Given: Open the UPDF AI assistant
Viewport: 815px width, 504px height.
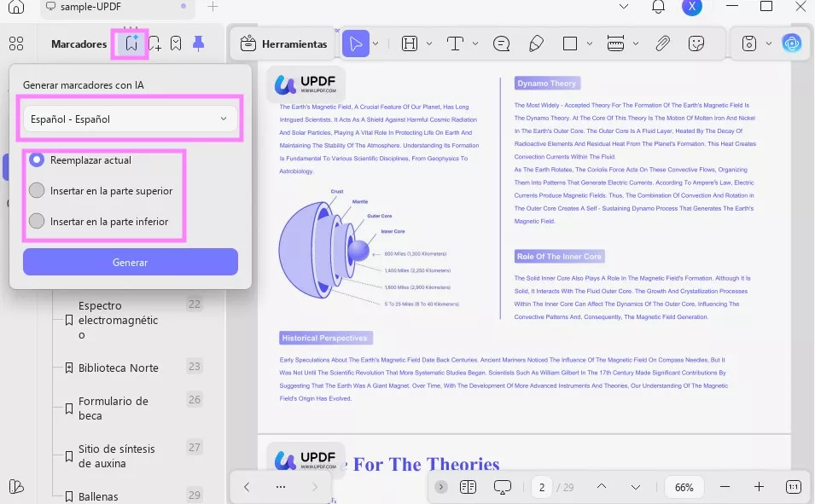Looking at the screenshot, I should point(792,43).
